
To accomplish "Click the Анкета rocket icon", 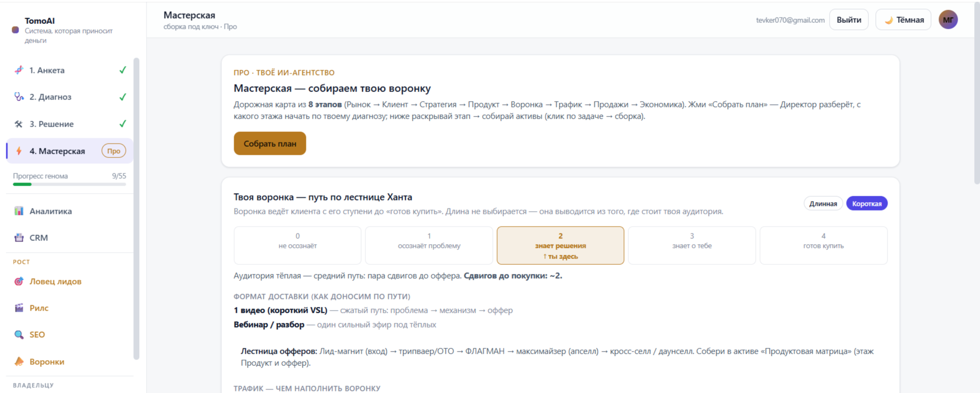I will click(19, 70).
